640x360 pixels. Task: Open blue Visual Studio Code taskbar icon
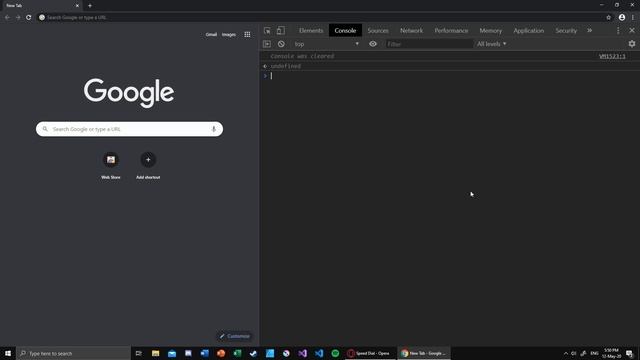[319, 353]
